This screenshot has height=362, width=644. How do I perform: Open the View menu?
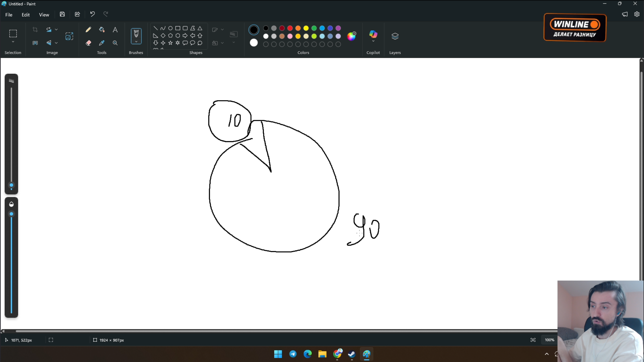pos(44,15)
